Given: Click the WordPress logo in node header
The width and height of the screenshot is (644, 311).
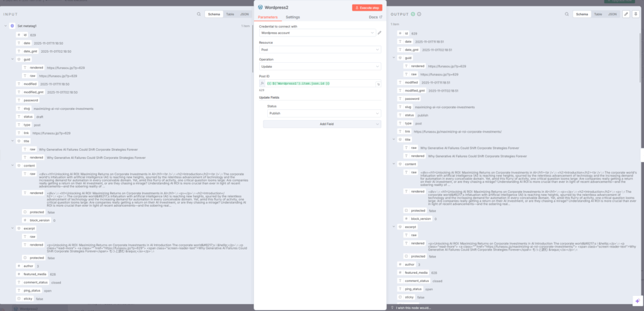Looking at the screenshot, I should (260, 7).
